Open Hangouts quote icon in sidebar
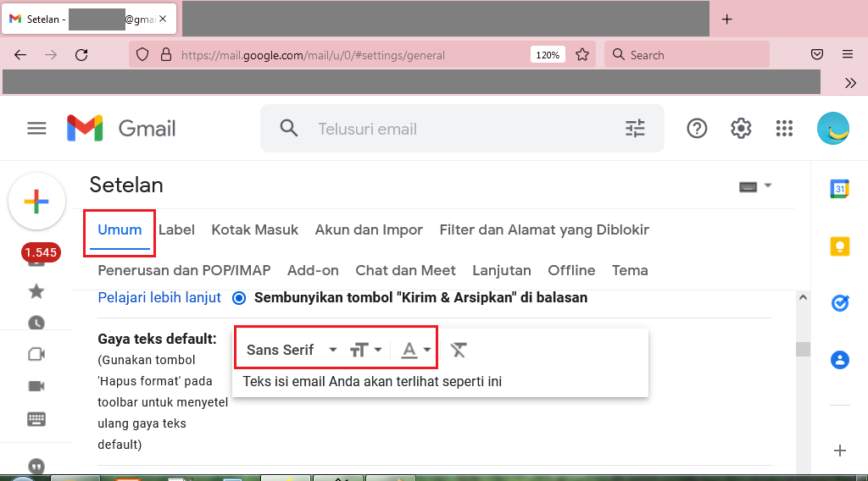 click(x=36, y=466)
